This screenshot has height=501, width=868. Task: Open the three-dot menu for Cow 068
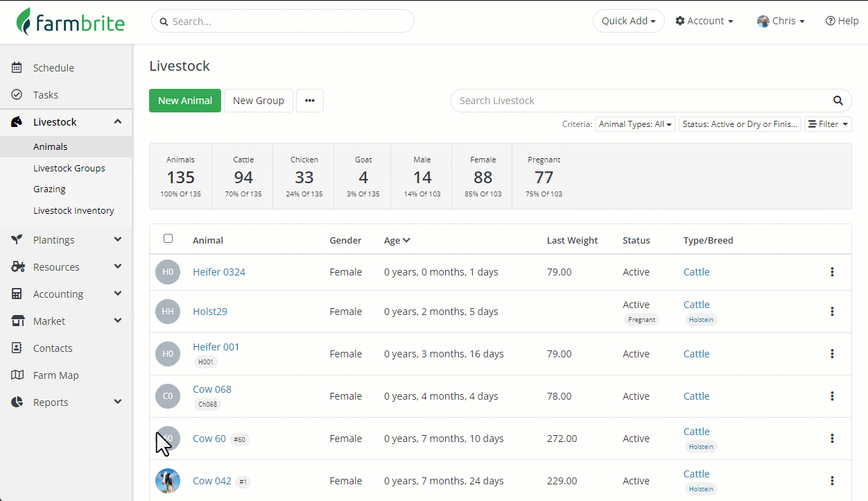[832, 396]
